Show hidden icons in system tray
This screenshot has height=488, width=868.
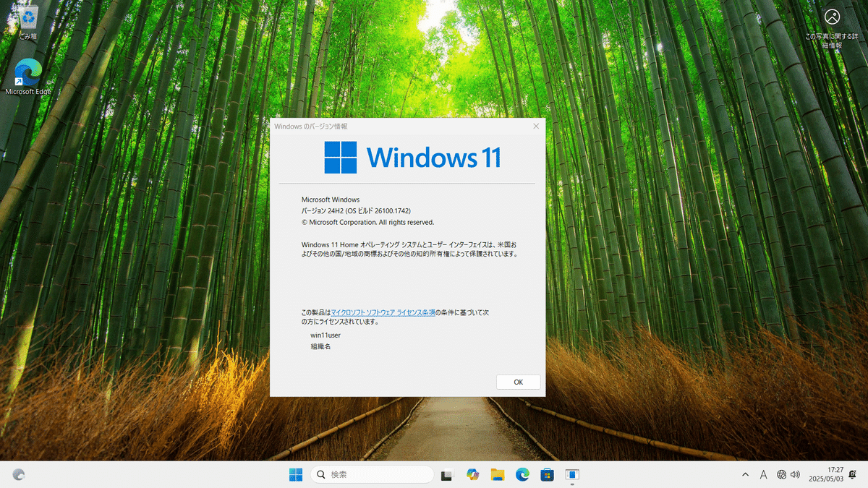(x=745, y=475)
